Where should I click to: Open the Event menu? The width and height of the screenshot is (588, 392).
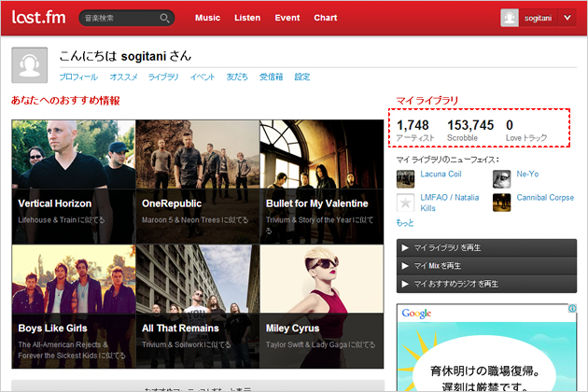coord(287,18)
